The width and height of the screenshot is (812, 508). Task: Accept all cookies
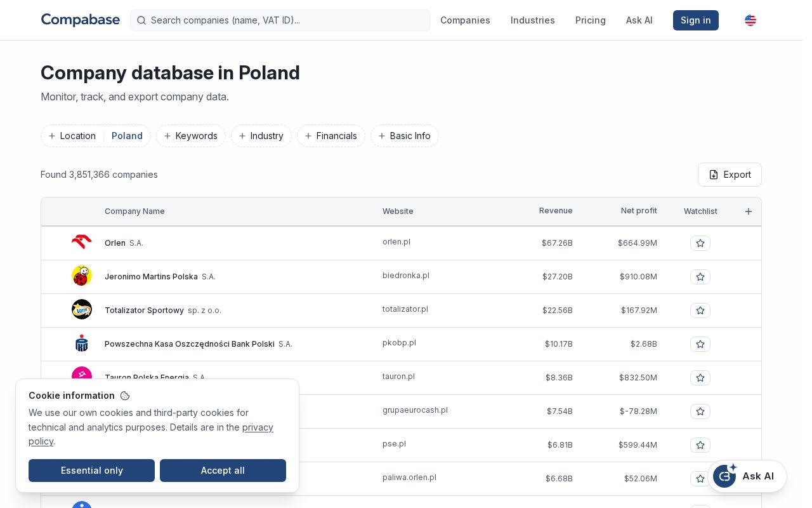coord(223,471)
